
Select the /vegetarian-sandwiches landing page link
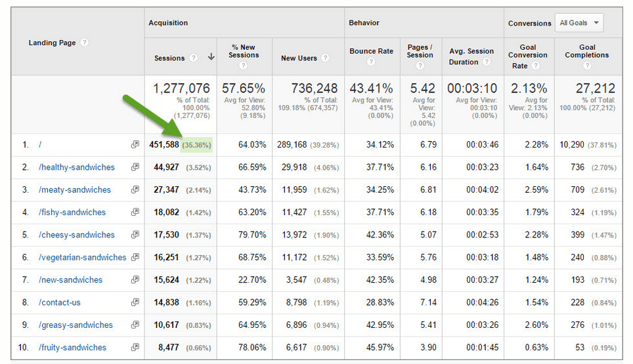83,258
